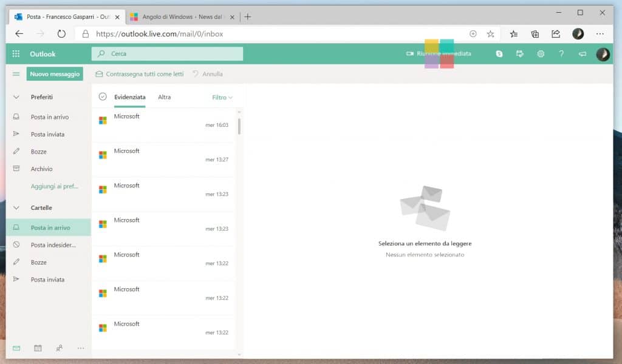Click the message list scrollbar

[x=239, y=126]
